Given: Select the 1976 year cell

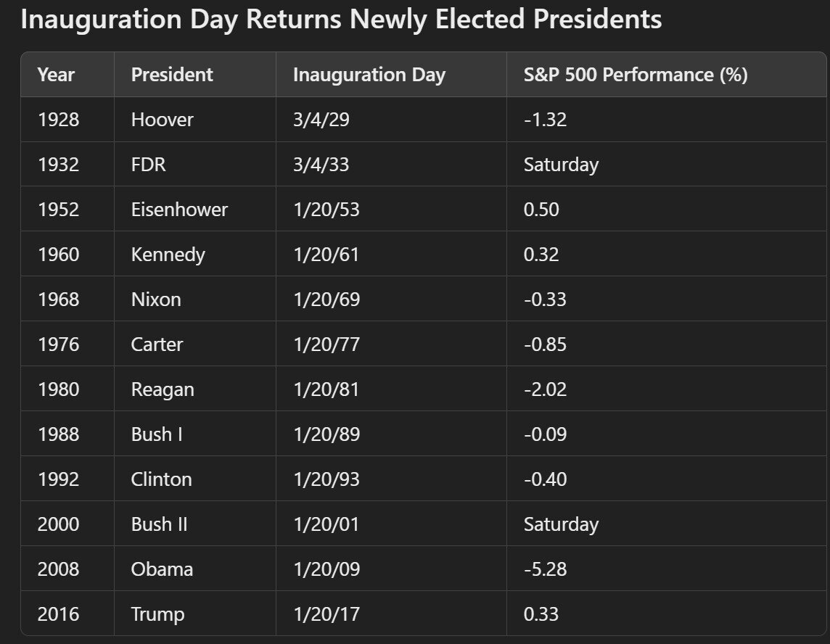Looking at the screenshot, I should [x=58, y=344].
